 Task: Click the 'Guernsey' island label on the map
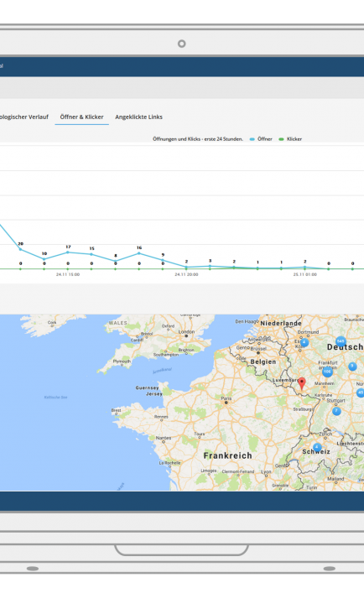click(147, 387)
